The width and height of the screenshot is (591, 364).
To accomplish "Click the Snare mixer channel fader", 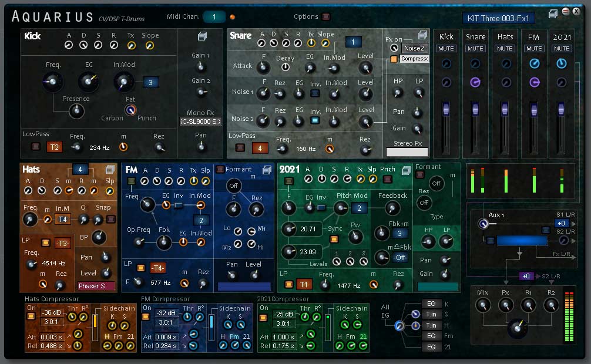I will coord(475,109).
